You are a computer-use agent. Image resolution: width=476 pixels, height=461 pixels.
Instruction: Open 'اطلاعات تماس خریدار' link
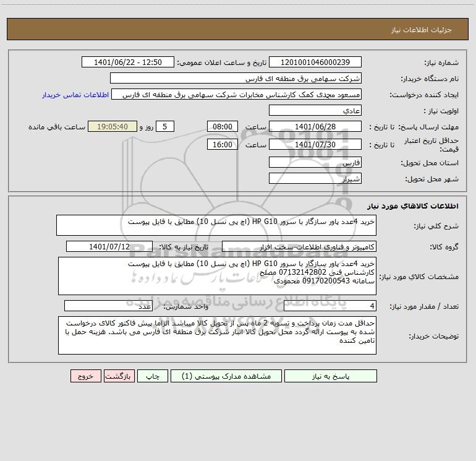(75, 95)
